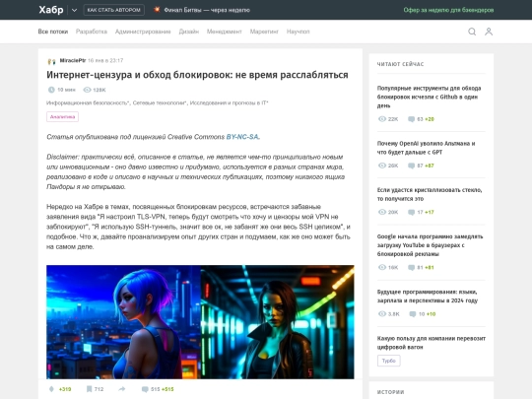The image size is (532, 399).
Task: Click the reading time clock icon
Action: 51,90
